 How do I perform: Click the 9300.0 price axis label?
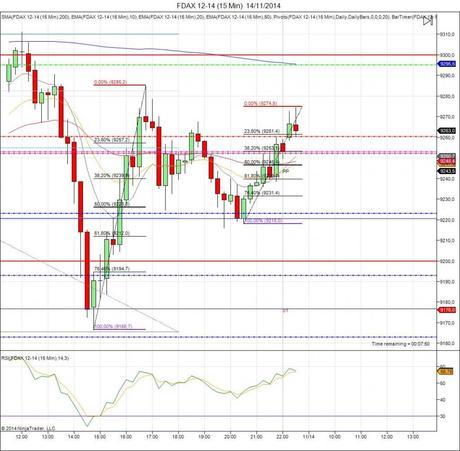448,55
